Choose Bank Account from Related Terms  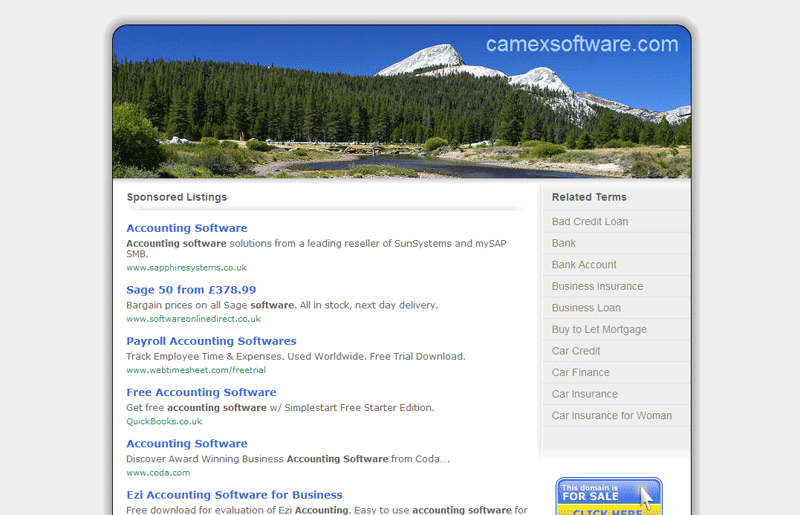584,265
